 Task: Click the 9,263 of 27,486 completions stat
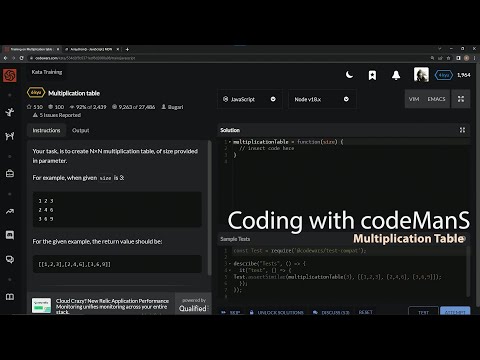pyautogui.click(x=134, y=107)
